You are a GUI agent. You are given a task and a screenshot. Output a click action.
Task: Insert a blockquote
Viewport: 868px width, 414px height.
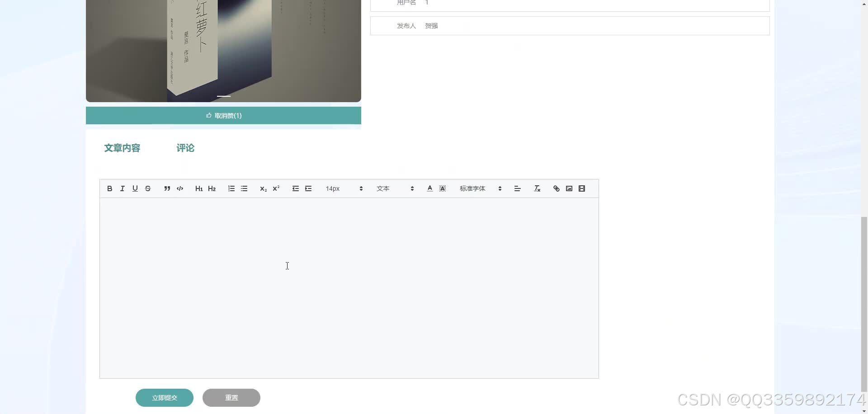pyautogui.click(x=167, y=188)
